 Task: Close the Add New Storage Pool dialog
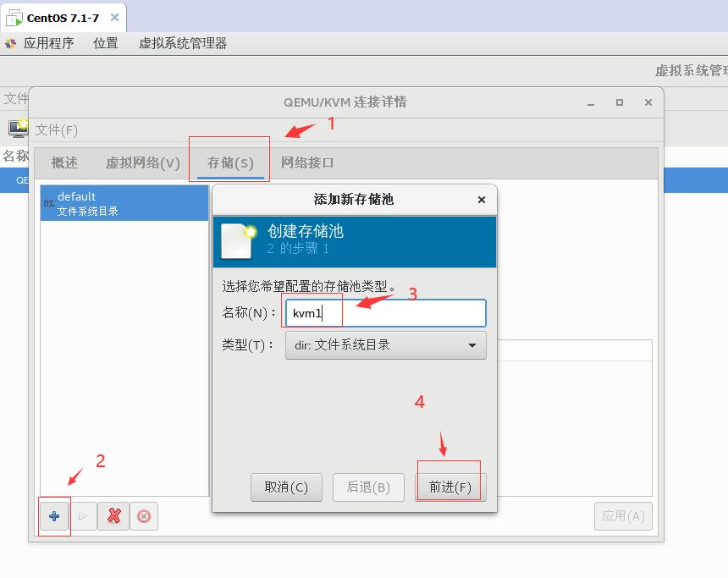coord(482,200)
